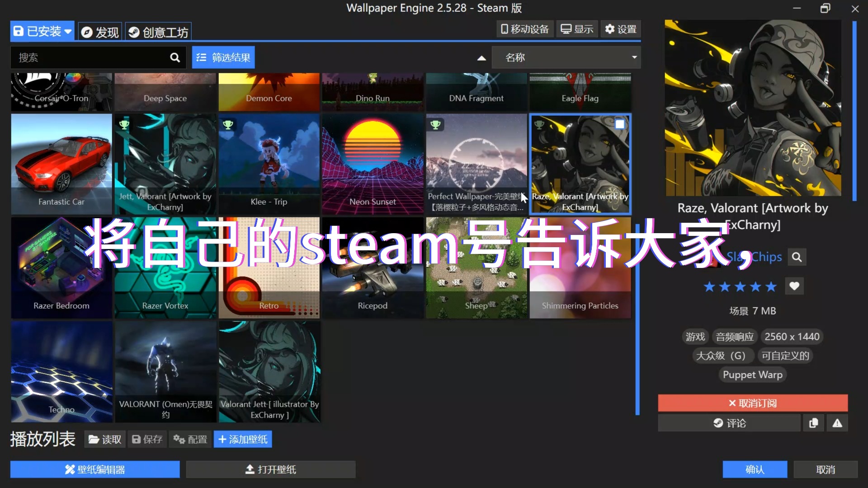
Task: Report wallpaper with warning triangle icon
Action: point(837,423)
